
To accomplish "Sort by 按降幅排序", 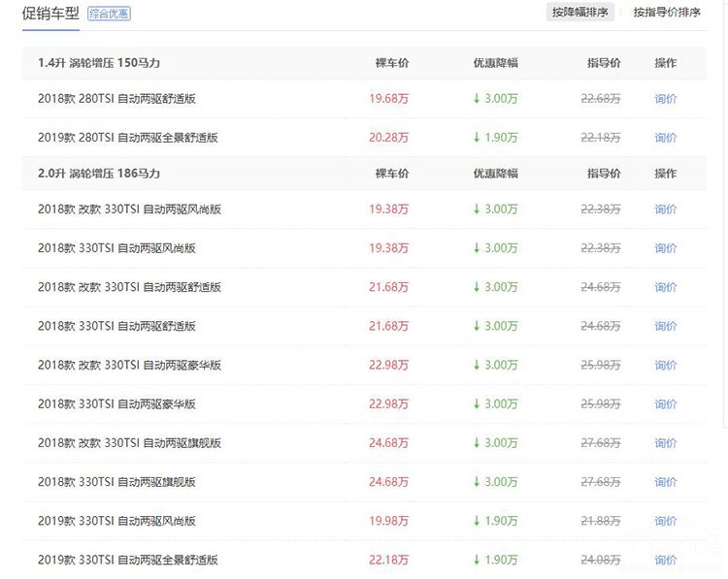I will coord(579,12).
